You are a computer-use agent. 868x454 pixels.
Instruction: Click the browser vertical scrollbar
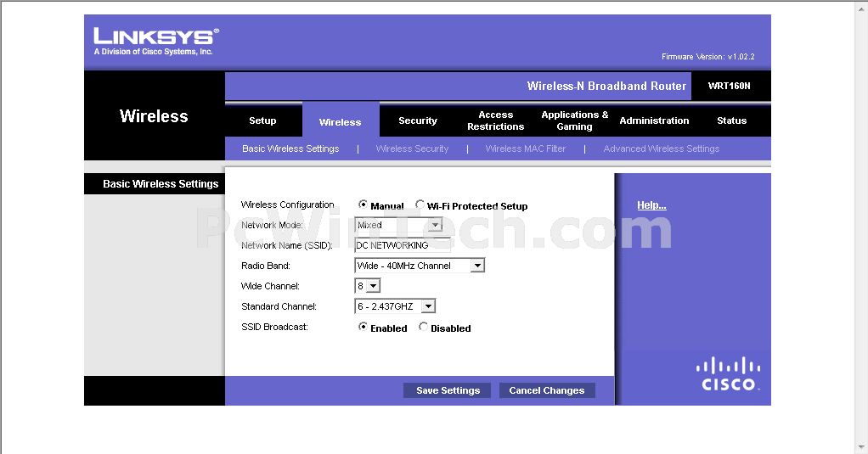862,227
